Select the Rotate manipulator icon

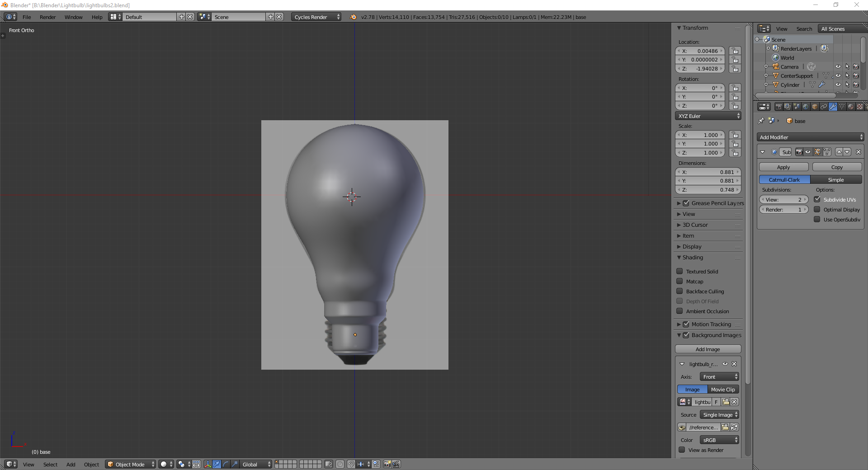click(x=225, y=465)
